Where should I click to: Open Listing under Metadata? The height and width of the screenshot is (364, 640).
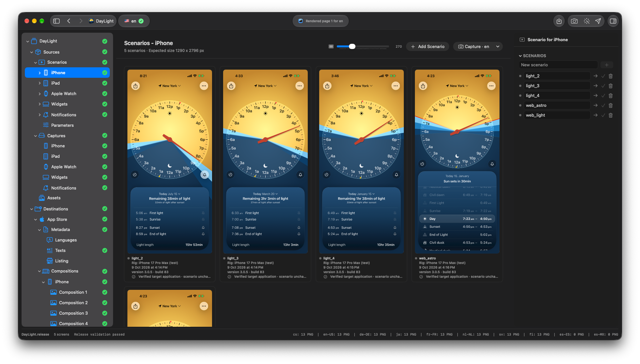click(62, 261)
